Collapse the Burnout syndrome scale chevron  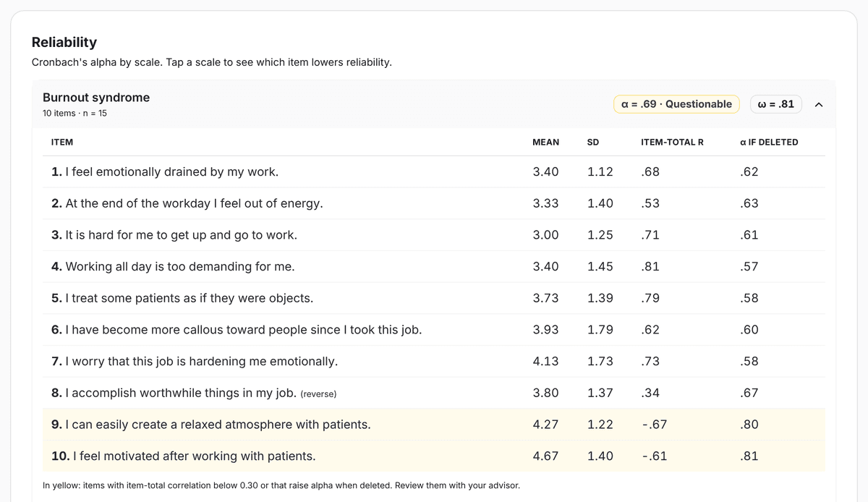tap(819, 104)
